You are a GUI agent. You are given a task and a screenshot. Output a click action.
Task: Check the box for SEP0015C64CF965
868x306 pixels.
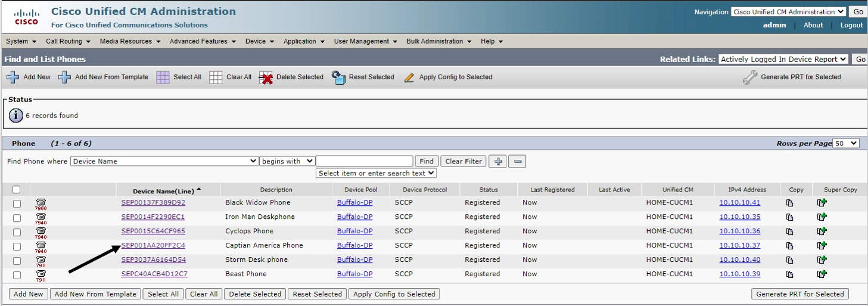coord(17,233)
